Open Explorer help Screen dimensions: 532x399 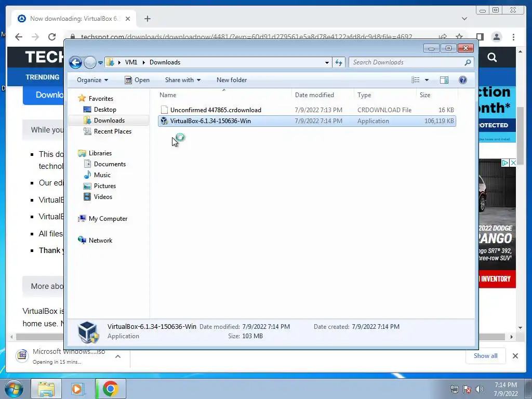pyautogui.click(x=463, y=80)
